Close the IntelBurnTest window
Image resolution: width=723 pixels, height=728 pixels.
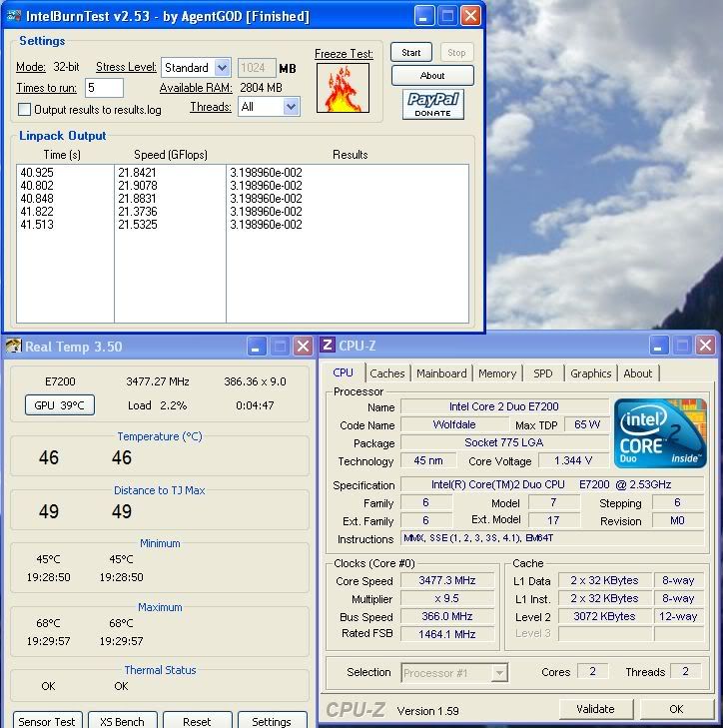point(470,16)
